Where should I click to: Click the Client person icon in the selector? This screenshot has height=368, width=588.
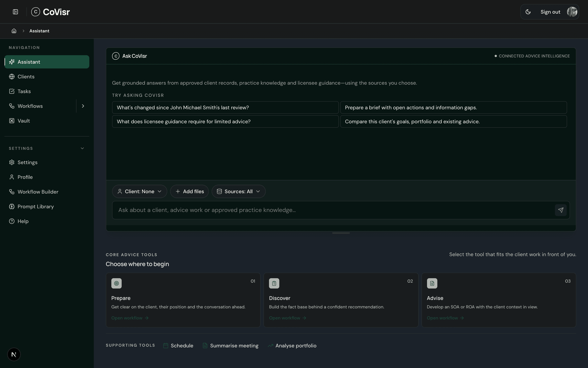(x=120, y=192)
